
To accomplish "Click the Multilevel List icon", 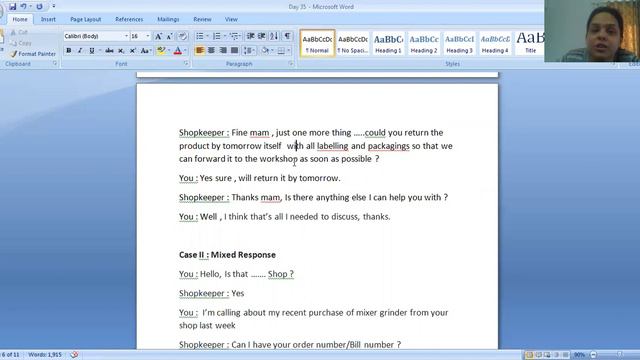I will click(234, 36).
